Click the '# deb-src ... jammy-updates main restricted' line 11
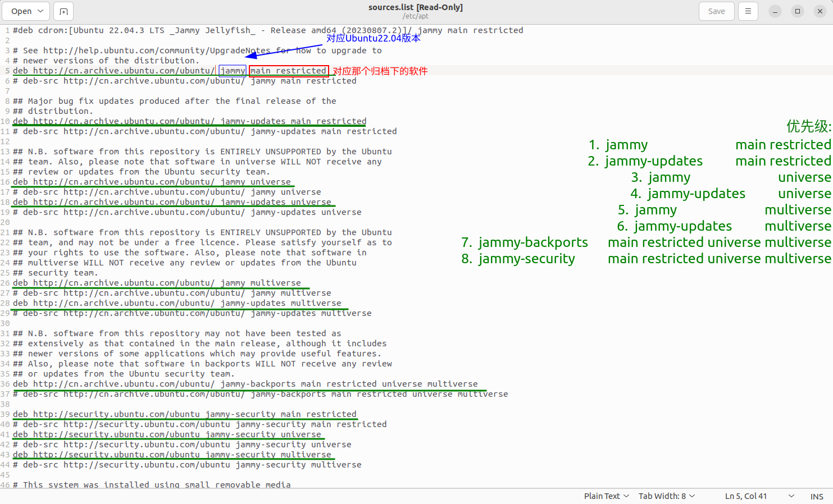 (x=205, y=131)
